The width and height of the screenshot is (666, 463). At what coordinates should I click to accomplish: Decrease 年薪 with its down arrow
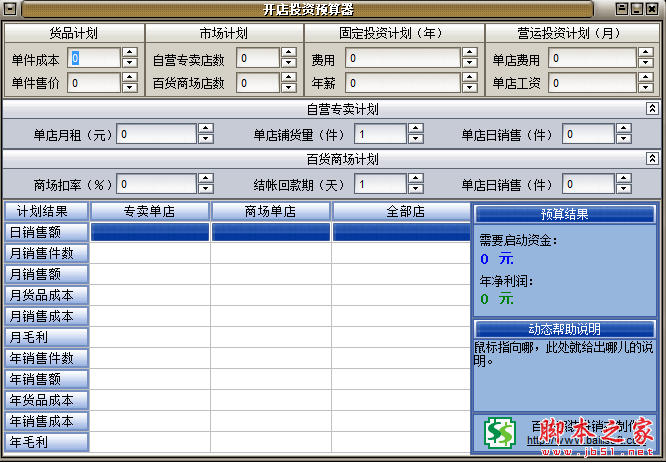pos(470,88)
